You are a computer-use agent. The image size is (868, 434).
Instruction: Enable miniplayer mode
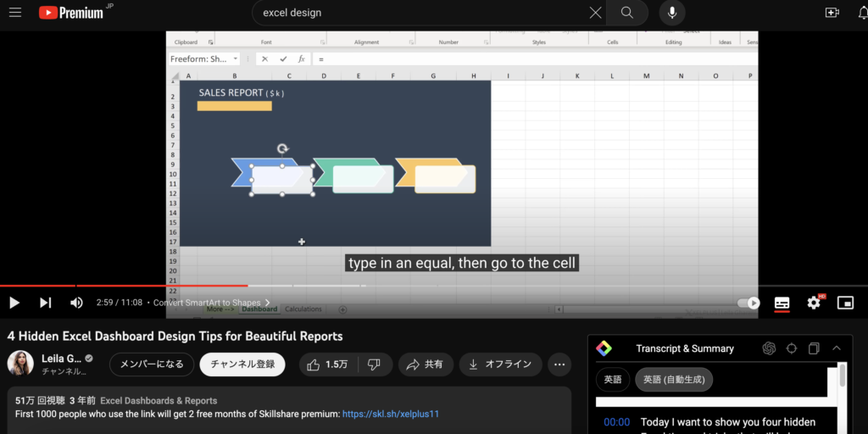[845, 303]
